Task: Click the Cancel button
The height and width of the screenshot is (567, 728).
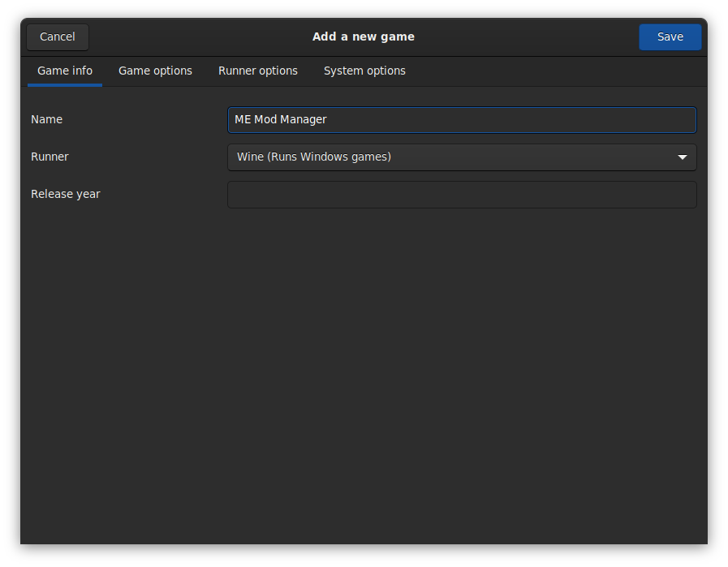Action: coord(58,37)
